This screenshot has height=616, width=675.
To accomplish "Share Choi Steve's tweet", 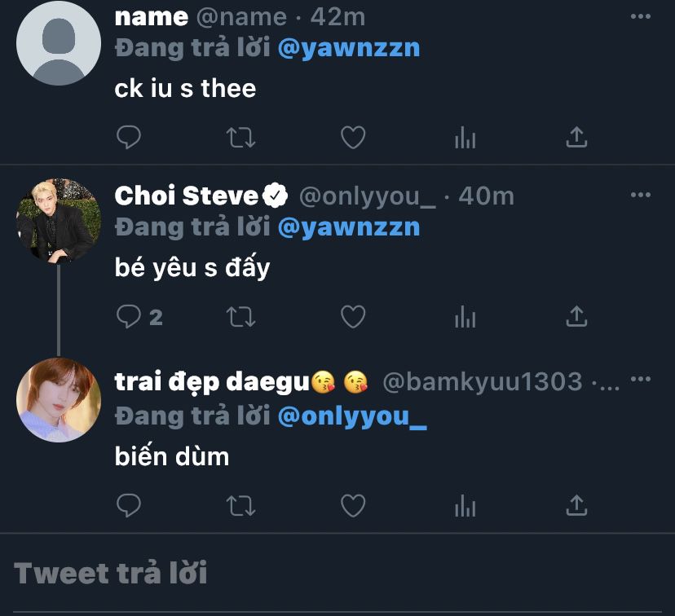I will point(576,316).
